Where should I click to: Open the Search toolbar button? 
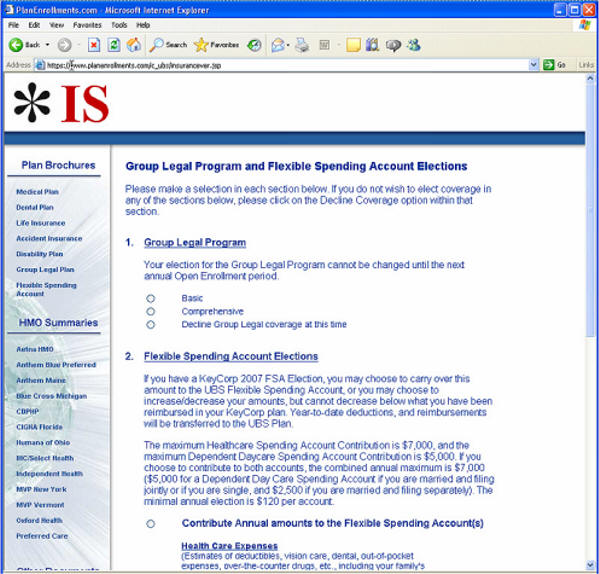point(168,45)
